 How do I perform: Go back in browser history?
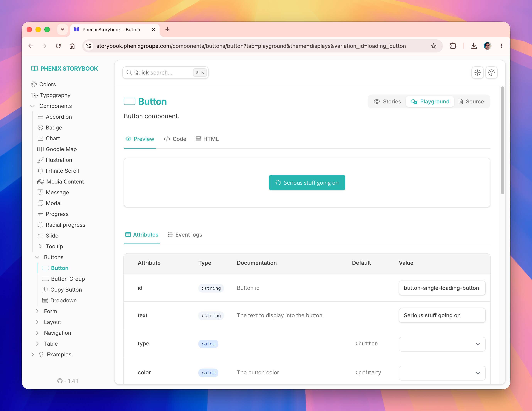30,46
